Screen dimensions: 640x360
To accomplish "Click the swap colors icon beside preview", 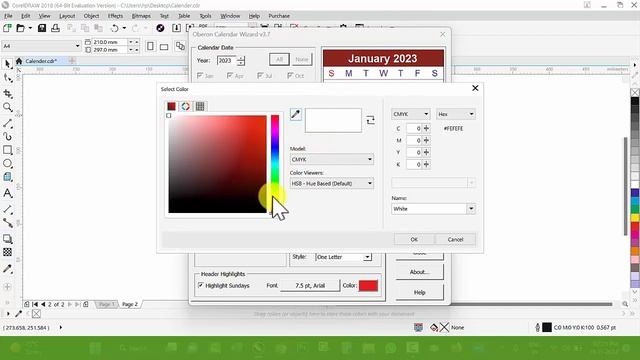I will 370,120.
